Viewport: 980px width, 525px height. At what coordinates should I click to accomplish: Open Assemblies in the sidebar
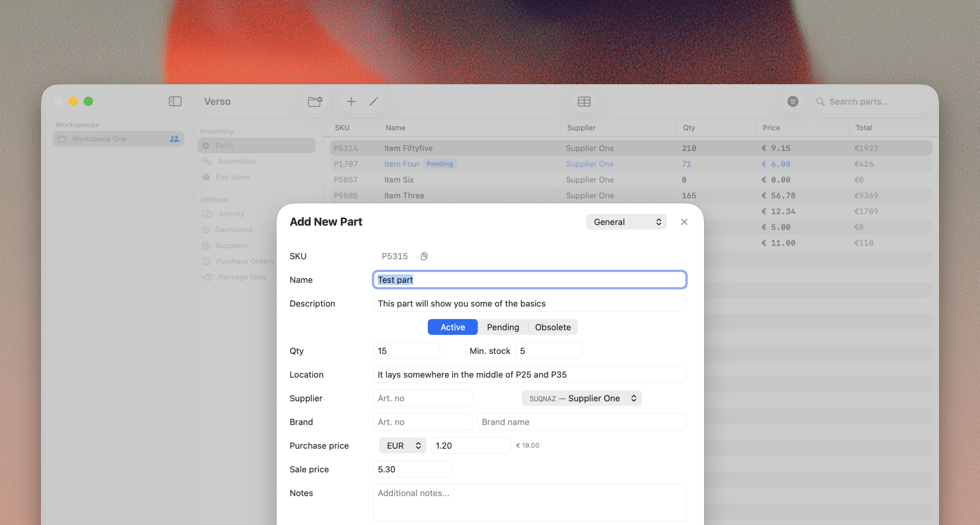pos(237,161)
